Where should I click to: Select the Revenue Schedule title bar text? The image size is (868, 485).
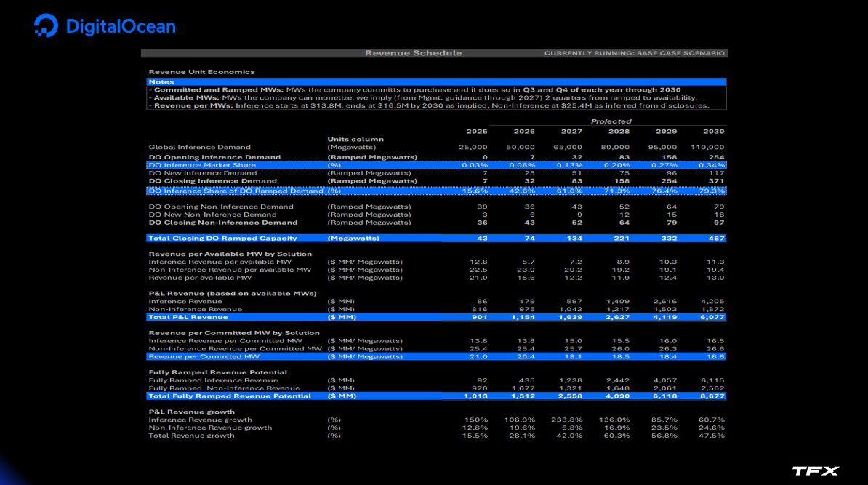(x=413, y=53)
